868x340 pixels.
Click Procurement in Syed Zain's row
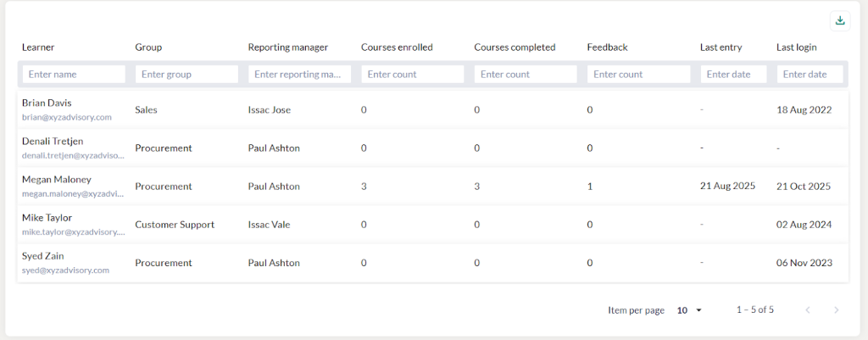pos(164,263)
